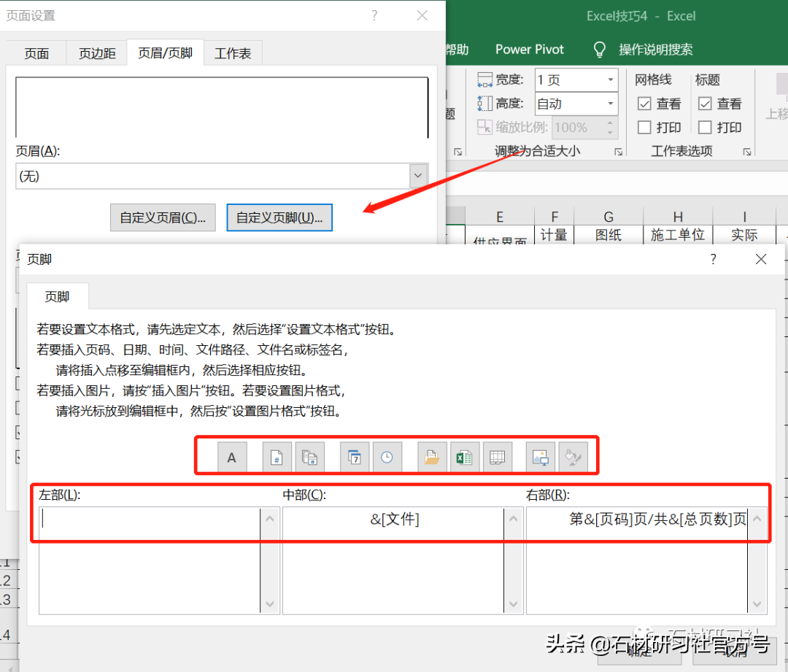Click the 施工单位 cell
This screenshot has width=788, height=672.
click(x=678, y=235)
